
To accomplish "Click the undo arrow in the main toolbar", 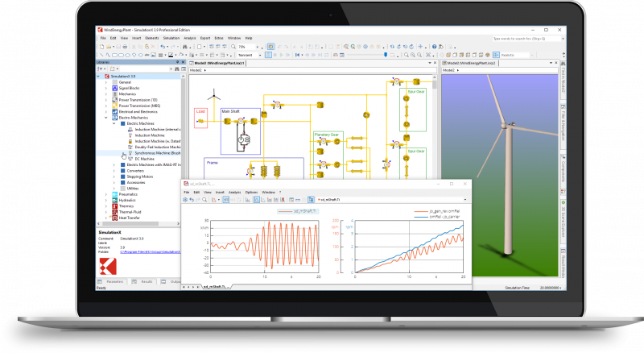I will [x=162, y=47].
